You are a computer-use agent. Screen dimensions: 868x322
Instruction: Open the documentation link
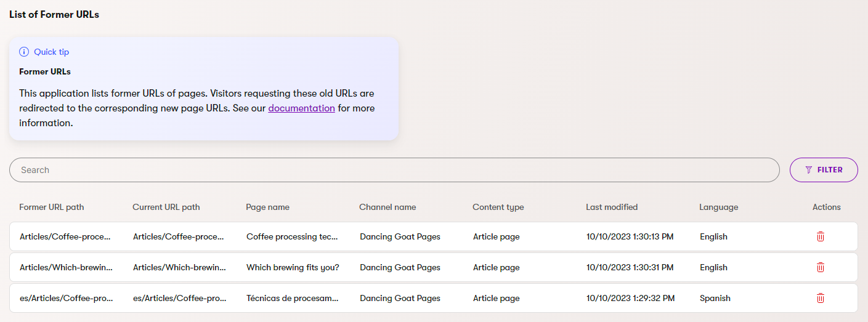[301, 108]
